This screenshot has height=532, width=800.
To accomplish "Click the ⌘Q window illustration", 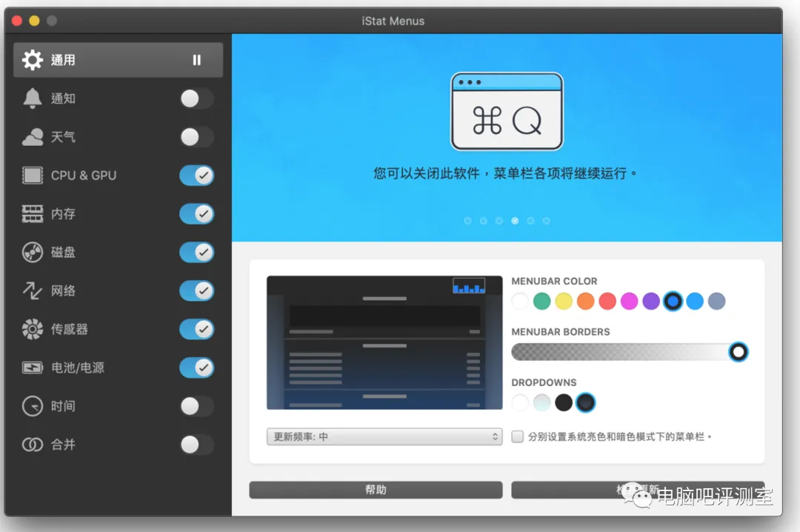I will point(507,111).
